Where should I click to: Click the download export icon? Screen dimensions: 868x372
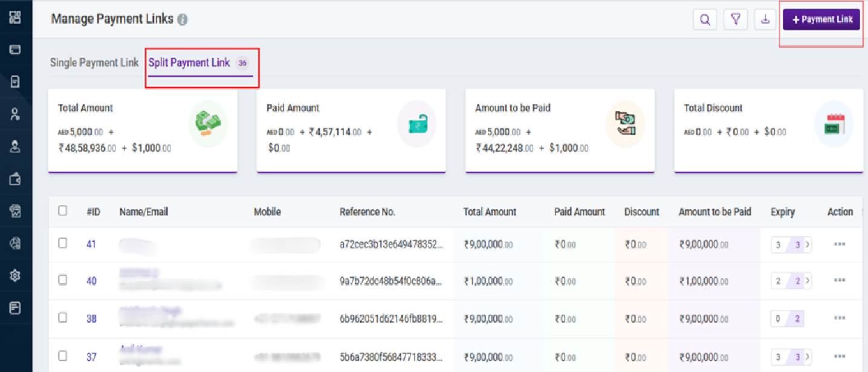(765, 19)
